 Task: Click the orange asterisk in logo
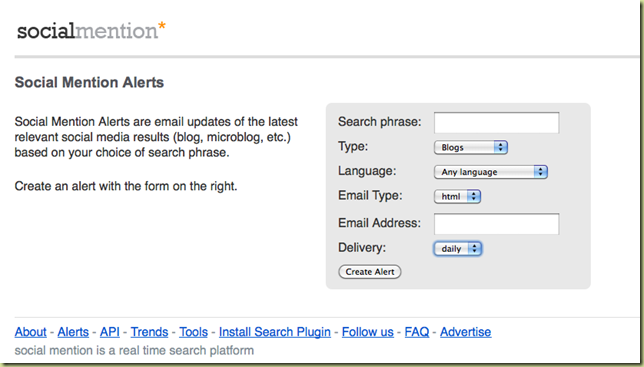162,26
